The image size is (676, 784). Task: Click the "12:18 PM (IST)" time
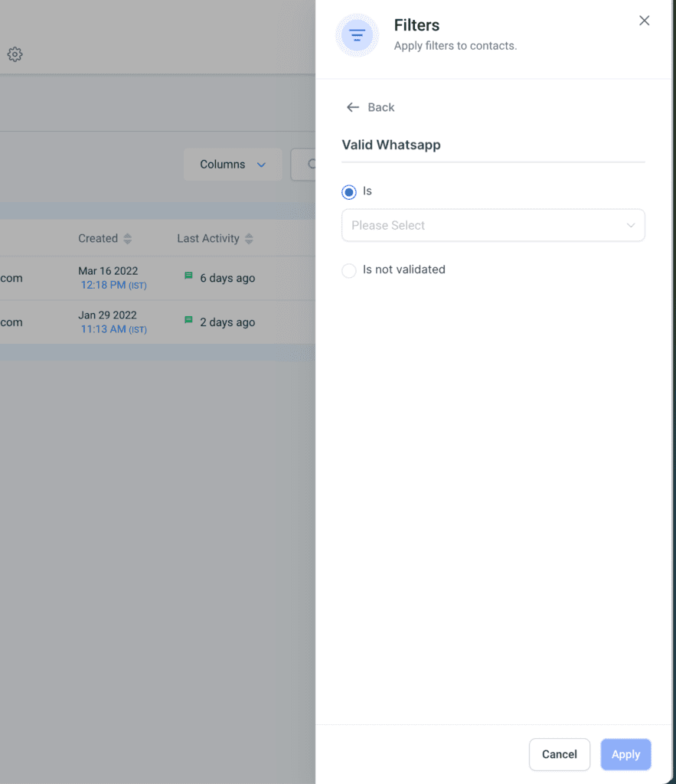(113, 285)
